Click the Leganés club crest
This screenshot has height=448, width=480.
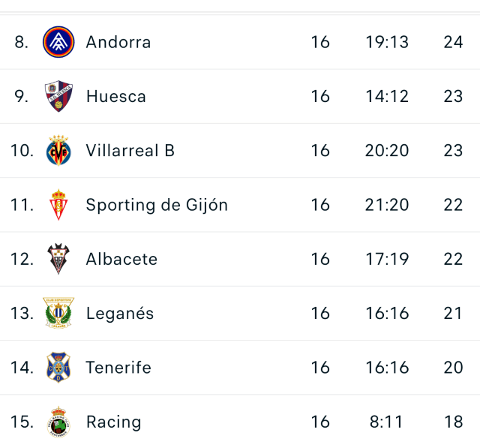58,313
